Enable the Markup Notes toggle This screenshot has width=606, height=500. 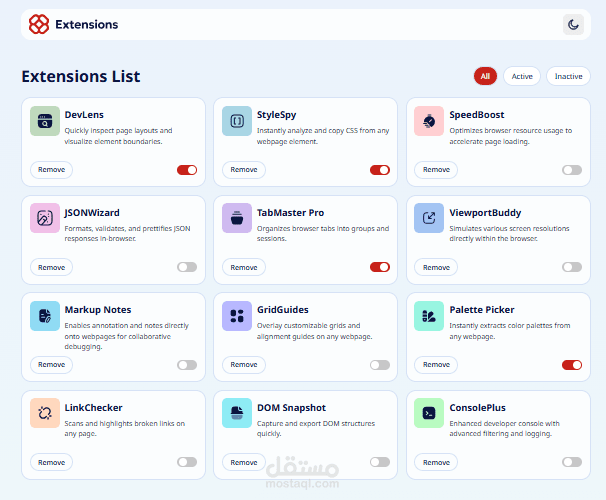tap(187, 365)
